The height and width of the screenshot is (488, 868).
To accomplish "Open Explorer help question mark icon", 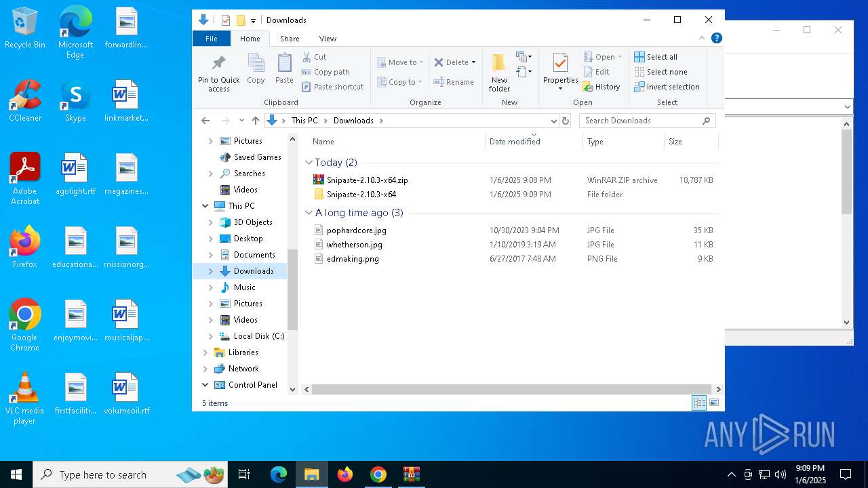I will click(x=716, y=39).
